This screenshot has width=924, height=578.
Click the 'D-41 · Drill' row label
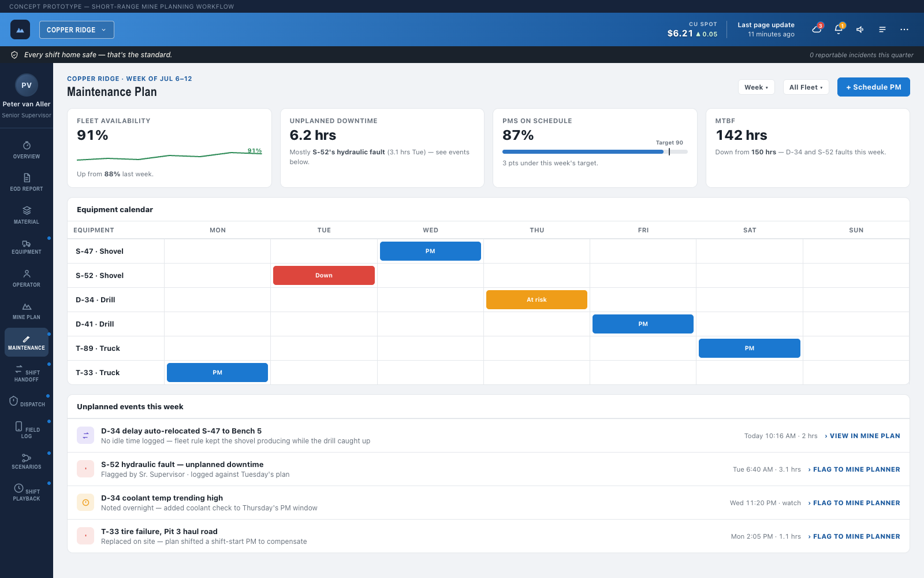coord(95,324)
